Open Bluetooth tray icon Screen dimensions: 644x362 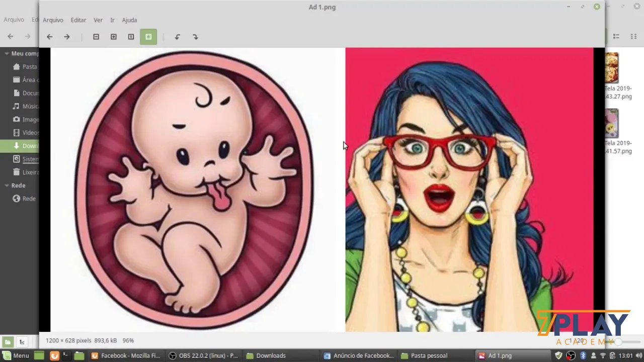pyautogui.click(x=584, y=355)
